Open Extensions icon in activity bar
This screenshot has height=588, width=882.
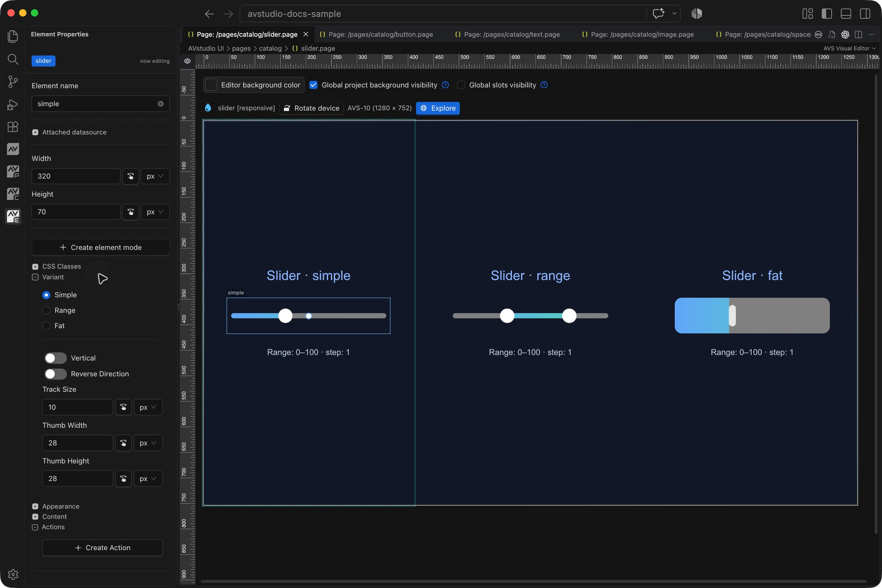point(13,127)
